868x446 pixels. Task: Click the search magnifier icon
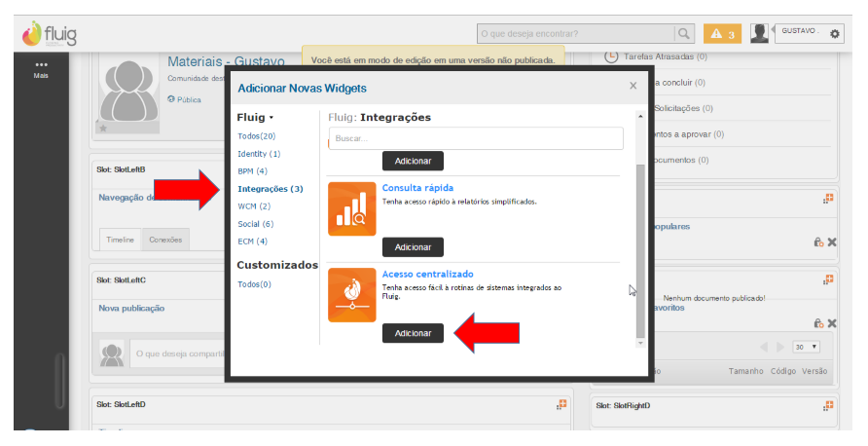click(684, 34)
